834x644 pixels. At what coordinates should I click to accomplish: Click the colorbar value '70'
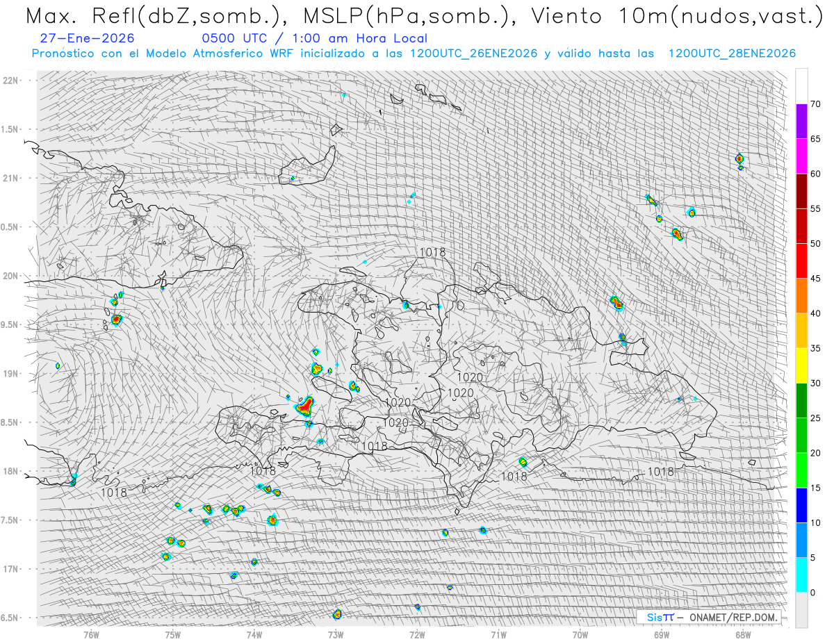[815, 104]
